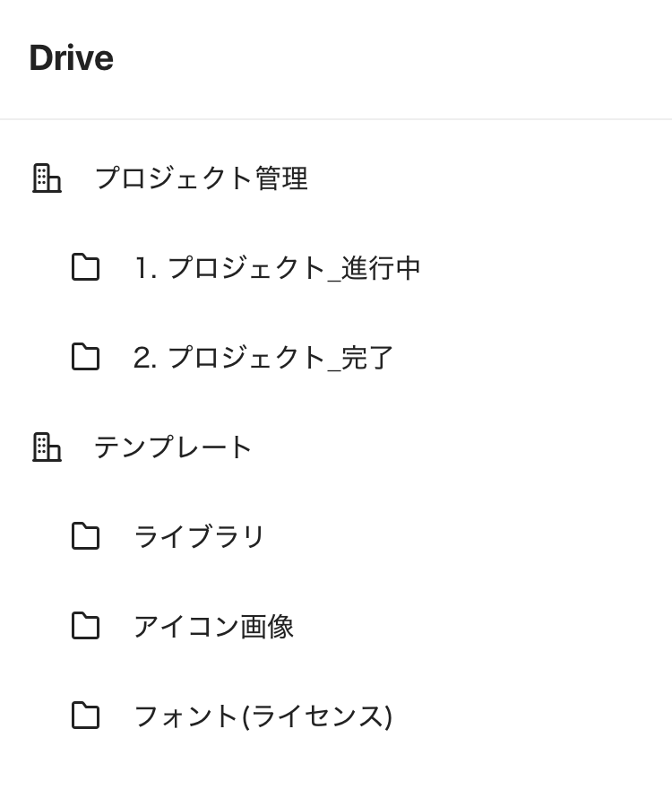
Task: Click the building icon beside プロジェクト管理
Action: point(47,178)
